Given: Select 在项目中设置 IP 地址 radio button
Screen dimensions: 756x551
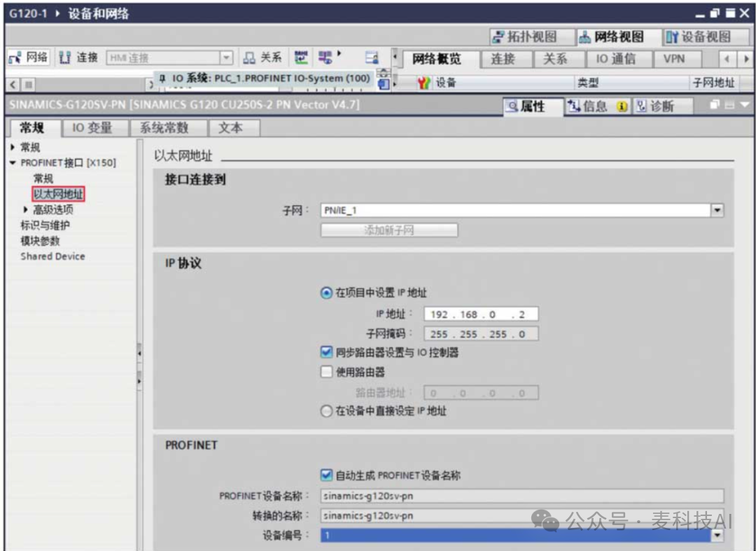Looking at the screenshot, I should tap(326, 293).
